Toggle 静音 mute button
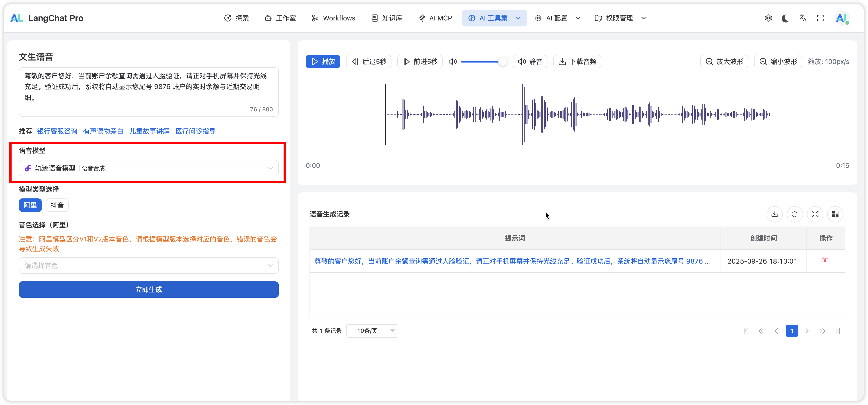The image size is (868, 405). pos(530,62)
